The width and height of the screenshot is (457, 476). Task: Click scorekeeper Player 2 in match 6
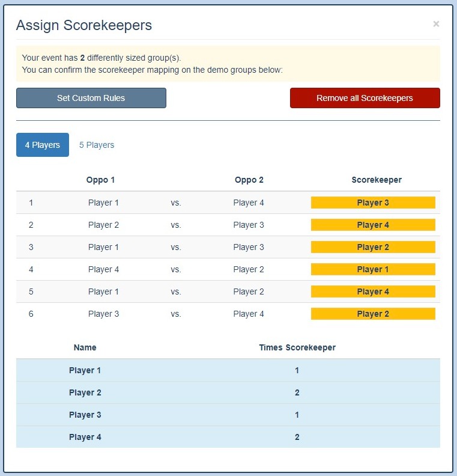pos(373,314)
